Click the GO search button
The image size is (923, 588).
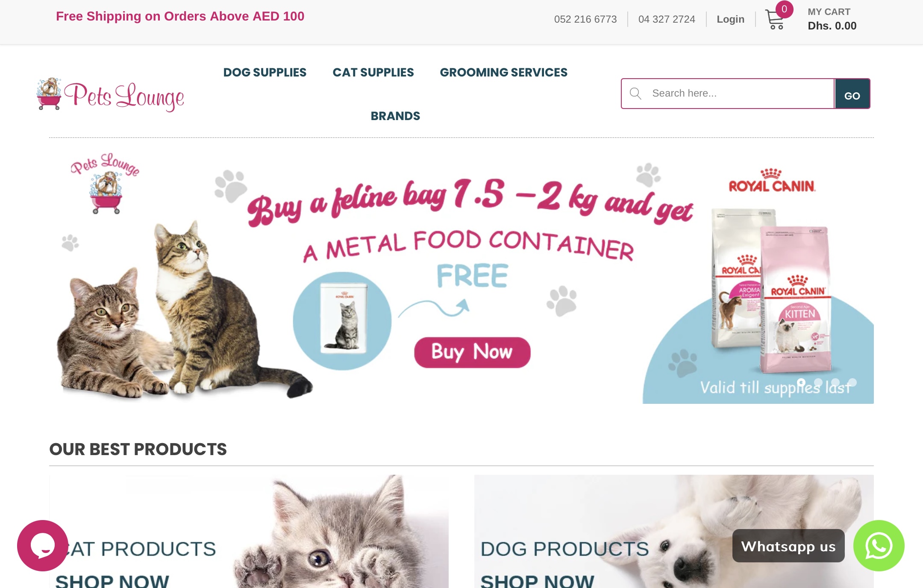852,94
